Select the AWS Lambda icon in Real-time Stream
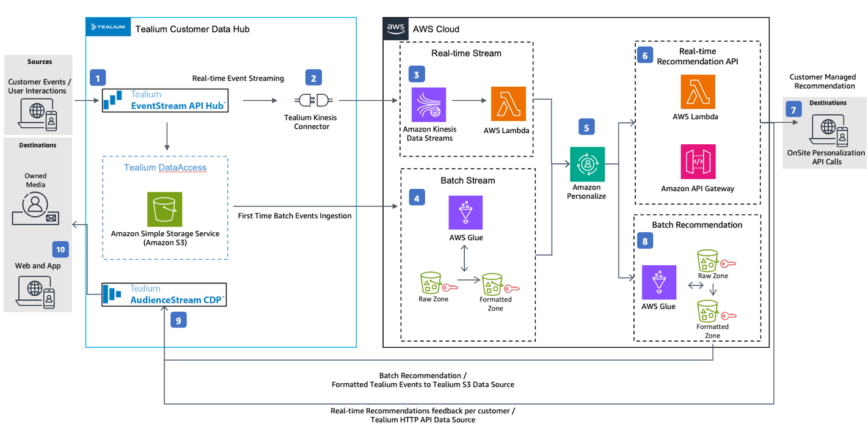This screenshot has height=426, width=868. click(x=508, y=104)
